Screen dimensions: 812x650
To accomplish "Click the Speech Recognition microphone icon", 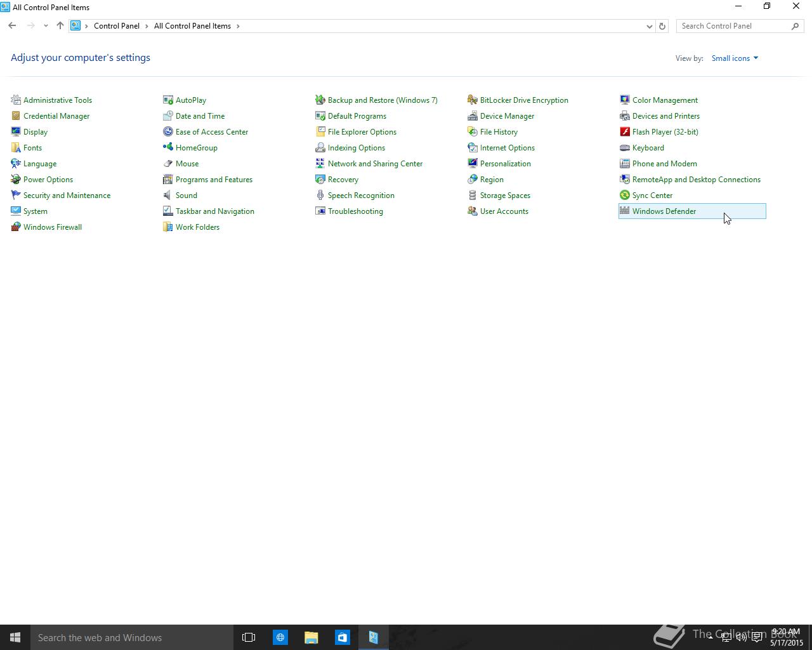I will [x=320, y=195].
